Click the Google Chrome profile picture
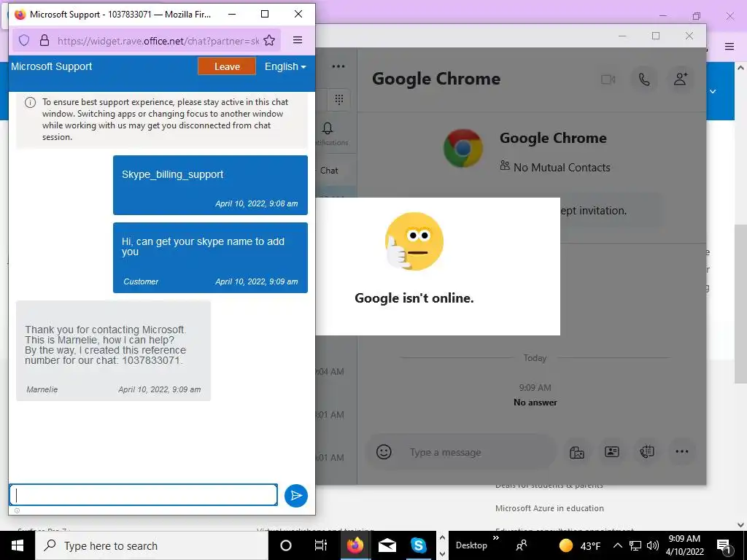Screen dimensions: 747x560 pos(463,148)
